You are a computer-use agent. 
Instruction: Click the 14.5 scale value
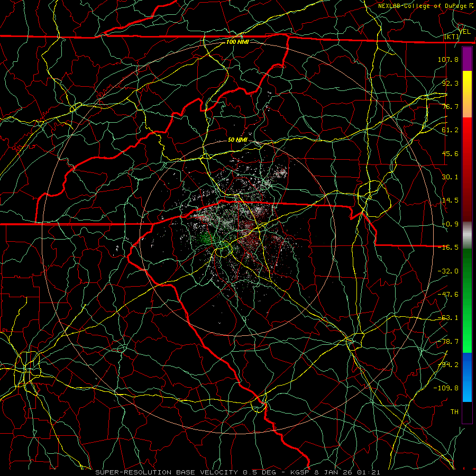click(x=450, y=200)
